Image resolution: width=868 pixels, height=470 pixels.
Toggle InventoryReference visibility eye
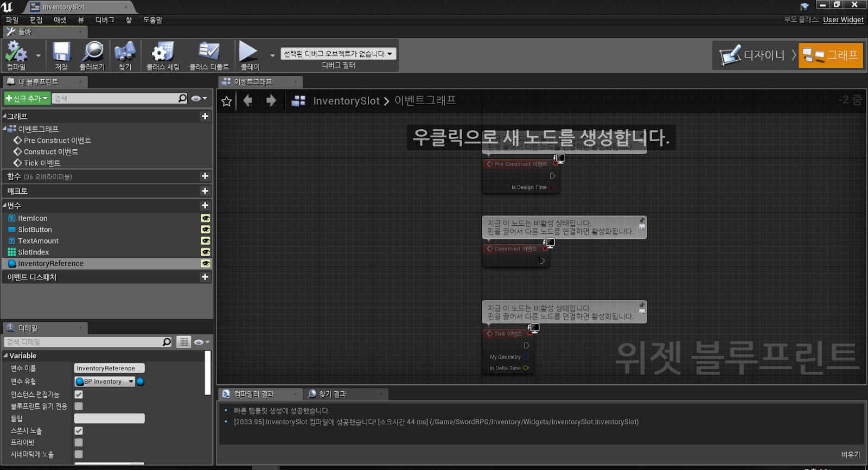[x=206, y=263]
